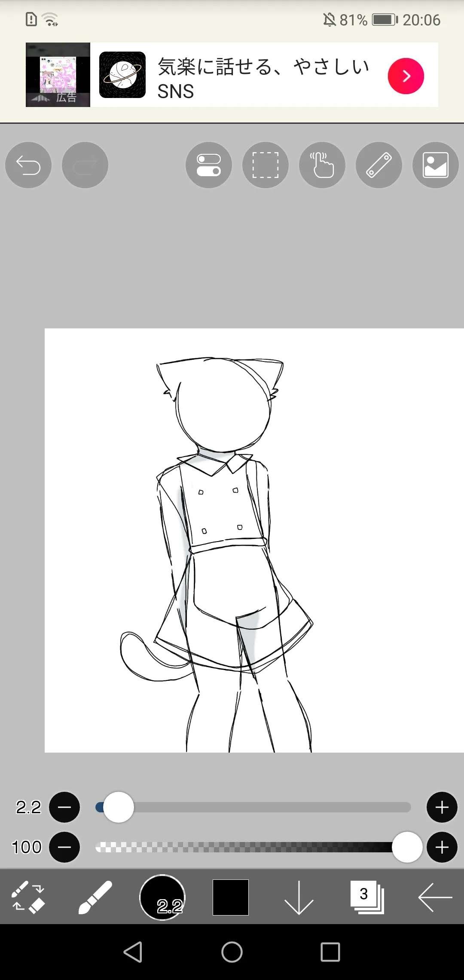The image size is (464, 980).
Task: Open the SNS advertisement arrow button
Action: coord(406,76)
